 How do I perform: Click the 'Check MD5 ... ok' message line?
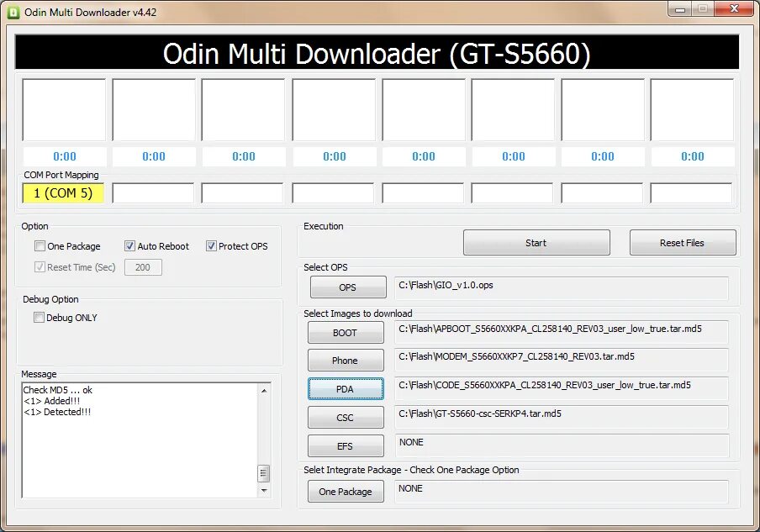[x=58, y=390]
